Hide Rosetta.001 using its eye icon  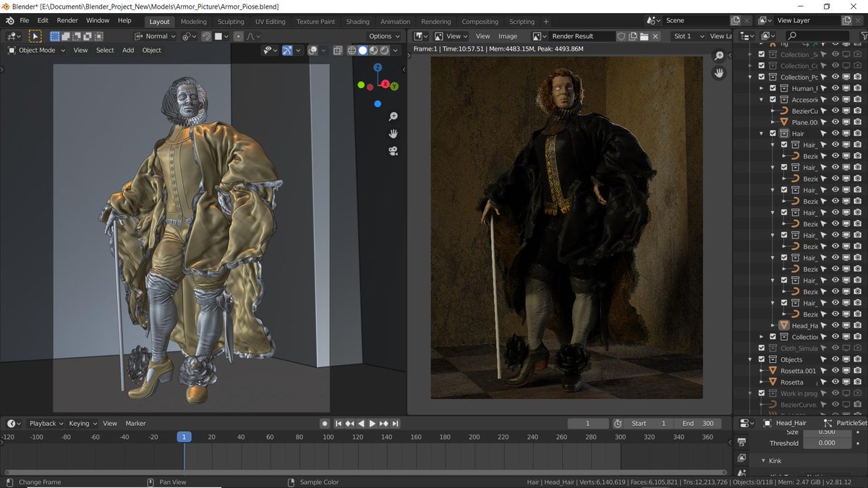(835, 371)
